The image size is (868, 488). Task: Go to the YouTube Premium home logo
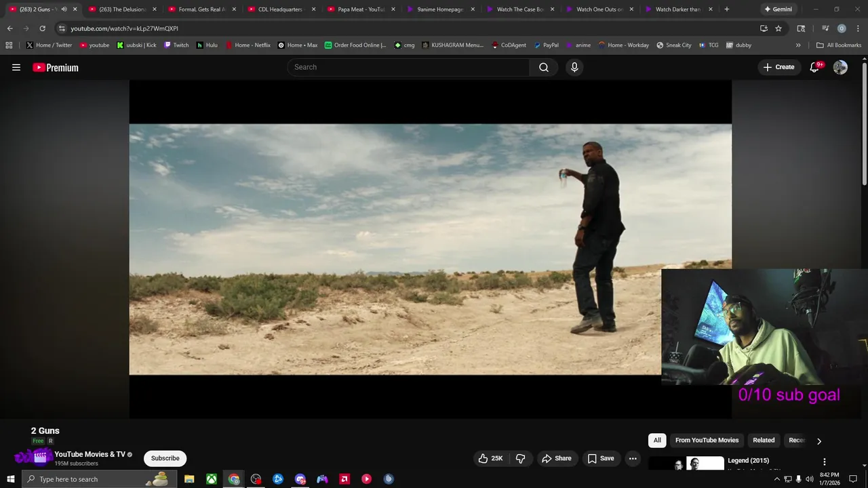[56, 67]
